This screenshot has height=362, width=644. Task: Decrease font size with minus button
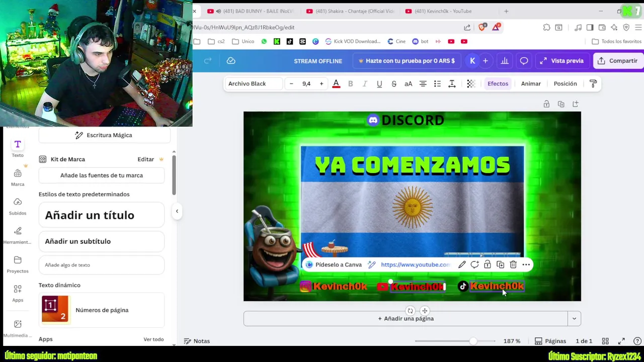click(291, 83)
